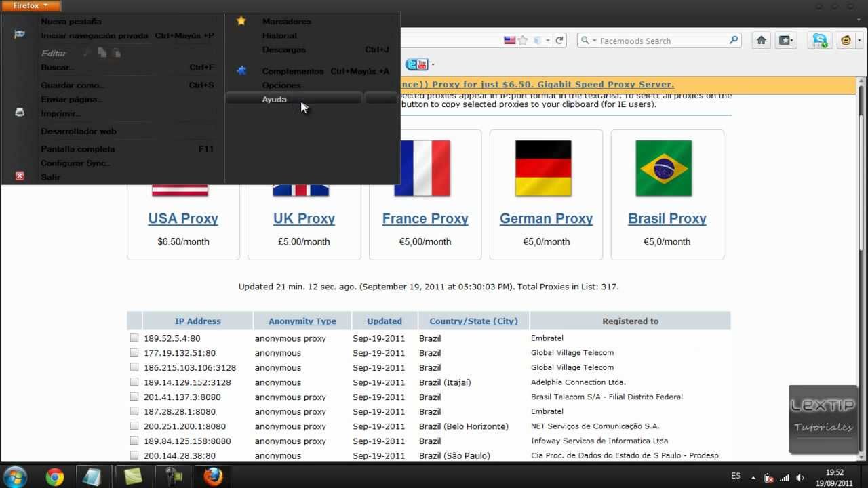Click the US flag icon in address bar
Image resolution: width=868 pixels, height=488 pixels.
pyautogui.click(x=509, y=41)
